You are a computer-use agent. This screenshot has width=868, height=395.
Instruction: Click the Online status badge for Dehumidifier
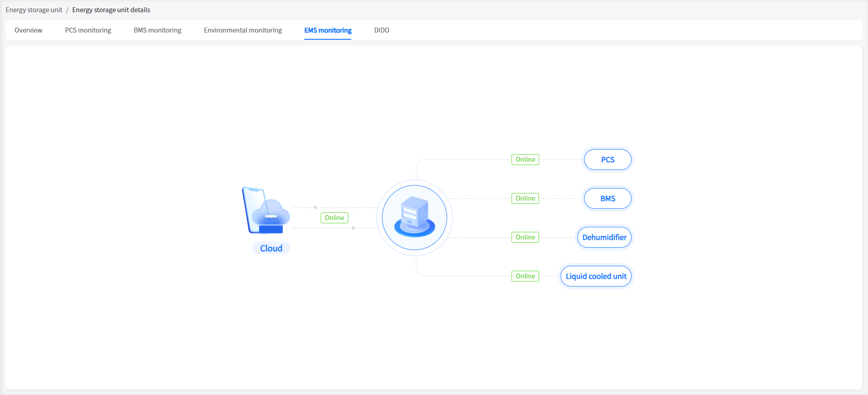click(525, 237)
